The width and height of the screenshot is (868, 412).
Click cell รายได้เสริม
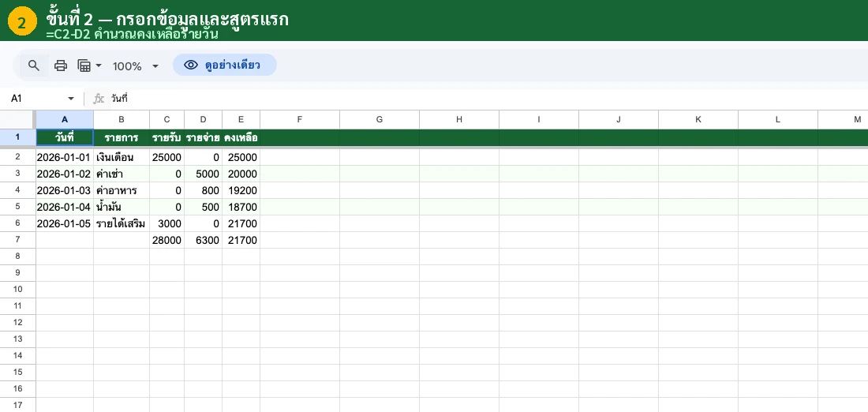point(122,223)
